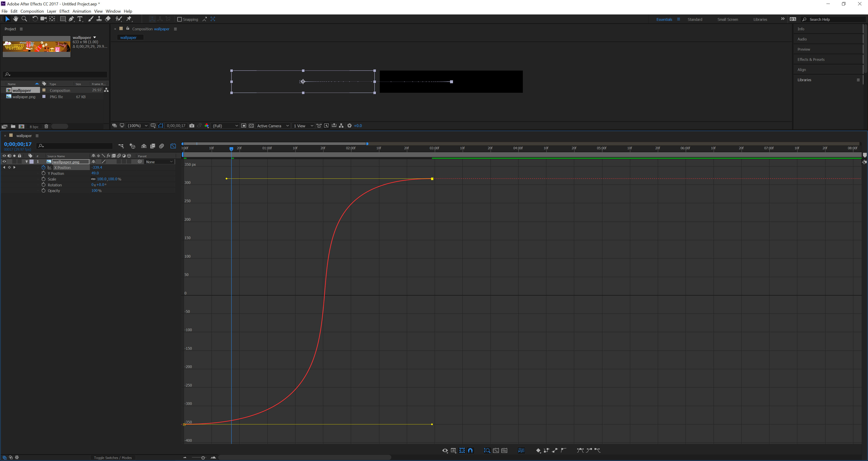Open the Animation menu

pos(82,11)
